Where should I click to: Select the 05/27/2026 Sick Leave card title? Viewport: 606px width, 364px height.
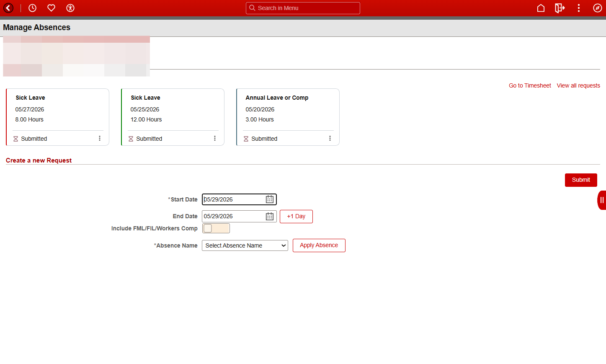[30, 98]
